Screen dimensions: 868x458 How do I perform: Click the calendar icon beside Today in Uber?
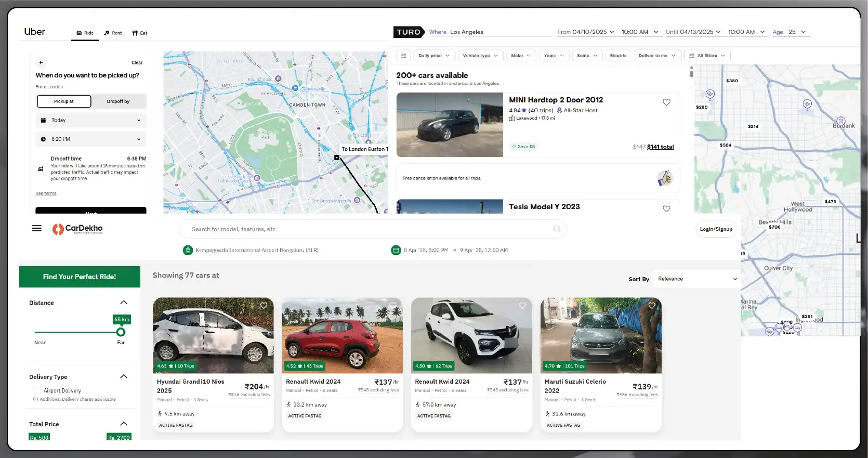[43, 120]
